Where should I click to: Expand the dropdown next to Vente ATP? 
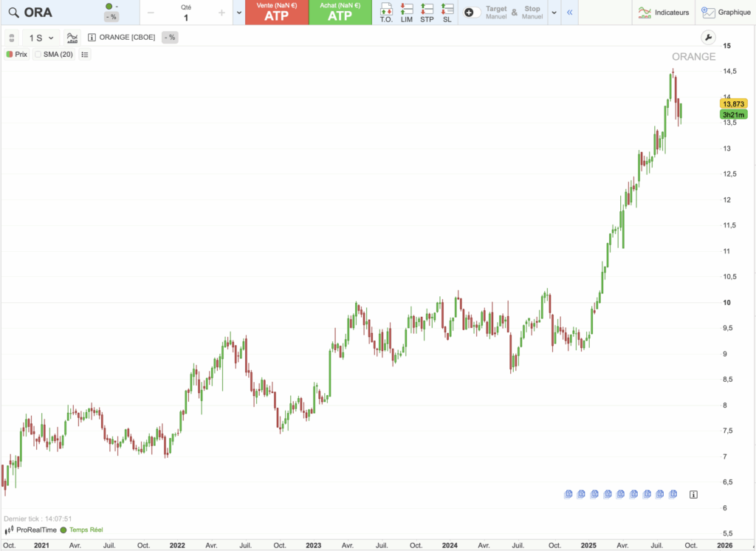coord(238,13)
